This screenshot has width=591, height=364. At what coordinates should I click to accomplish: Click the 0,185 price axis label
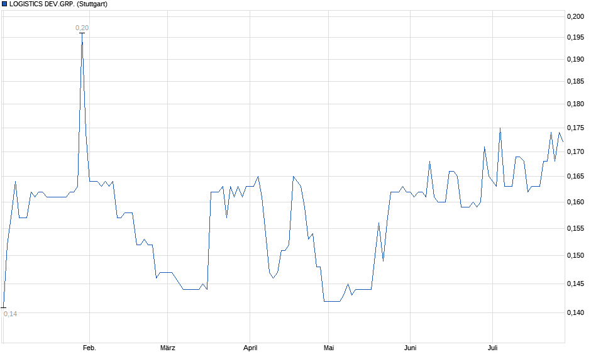[x=575, y=81]
